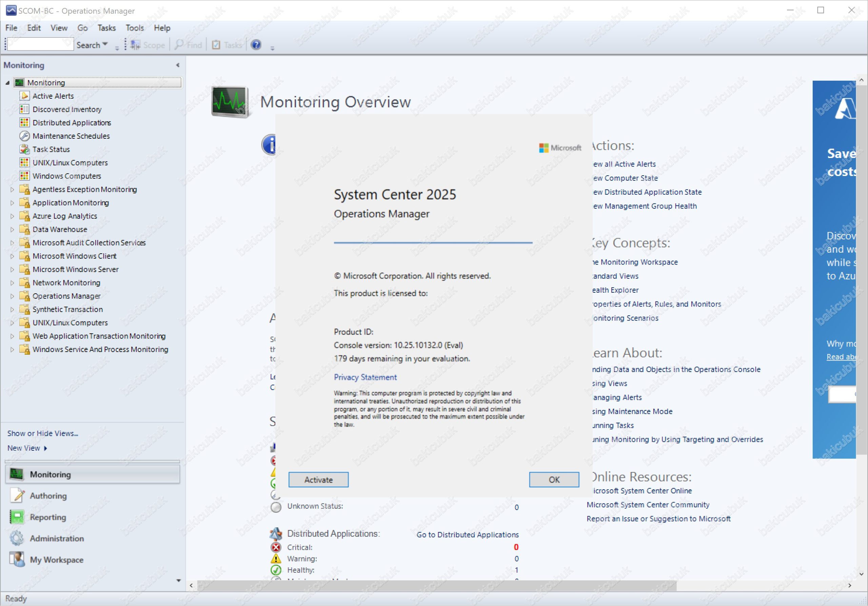868x606 pixels.
Task: Click the vertical scrollbar down arrow
Action: [x=861, y=573]
